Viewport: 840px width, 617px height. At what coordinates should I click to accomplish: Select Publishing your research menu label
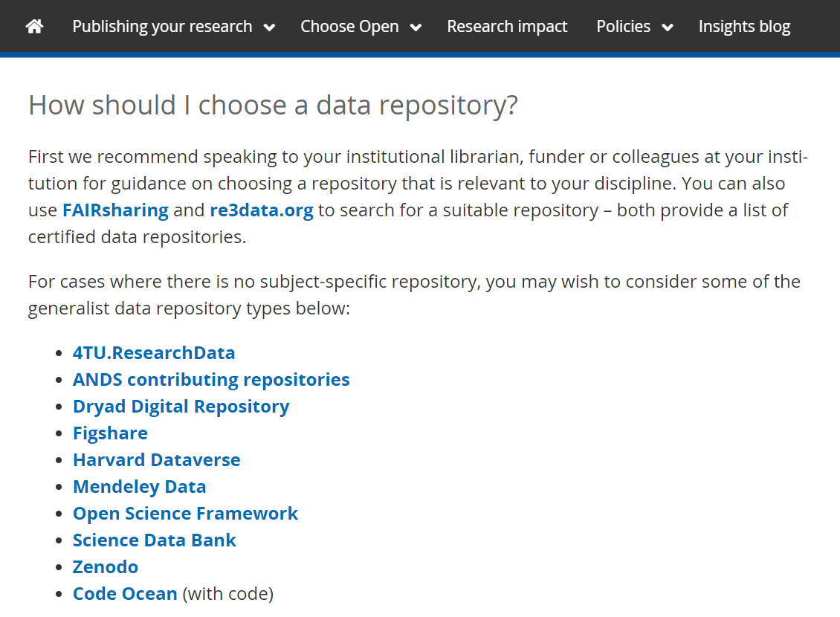tap(162, 27)
